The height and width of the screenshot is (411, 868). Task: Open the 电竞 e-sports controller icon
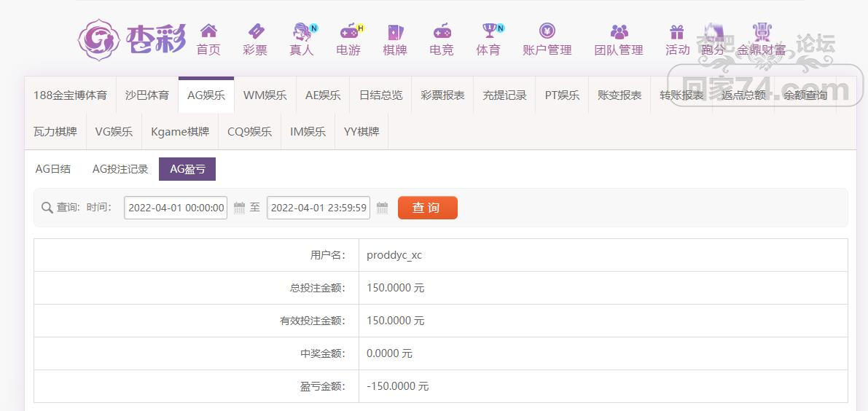(x=442, y=31)
